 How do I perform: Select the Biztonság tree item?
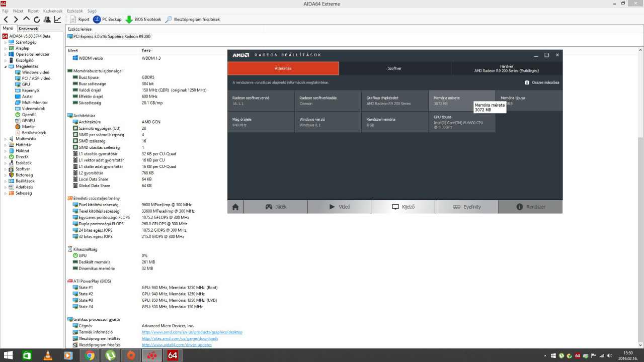[24, 175]
